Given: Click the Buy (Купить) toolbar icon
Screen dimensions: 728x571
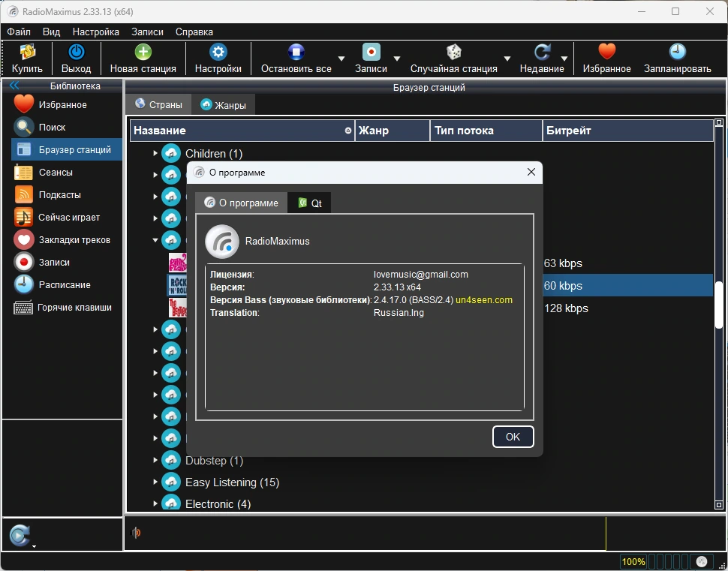Looking at the screenshot, I should (x=27, y=52).
